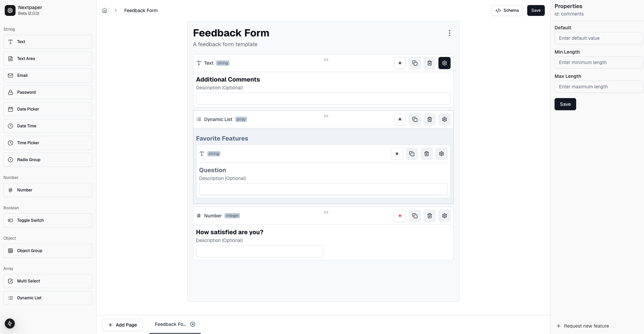644x334 pixels.
Task: Open the Feedback Form options menu
Action: pos(450,33)
